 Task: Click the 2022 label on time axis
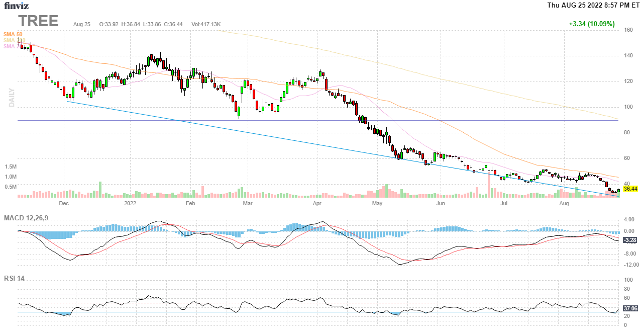click(x=130, y=204)
